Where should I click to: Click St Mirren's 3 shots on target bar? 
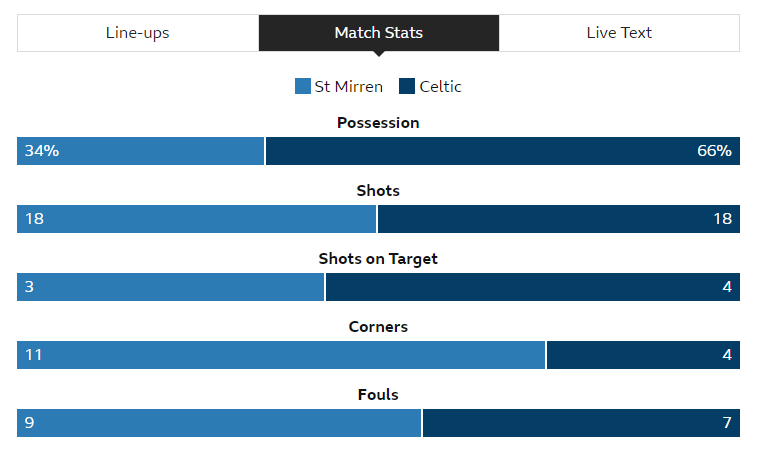(x=170, y=287)
